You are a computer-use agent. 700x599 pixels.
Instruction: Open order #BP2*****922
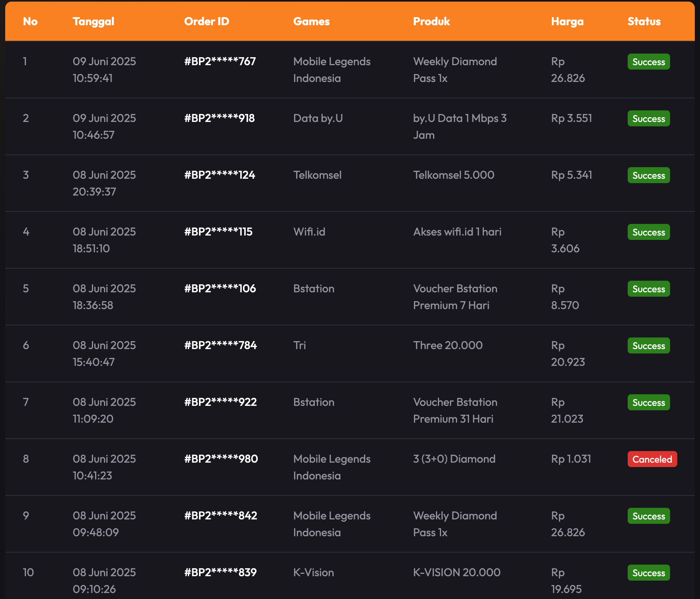coord(221,402)
